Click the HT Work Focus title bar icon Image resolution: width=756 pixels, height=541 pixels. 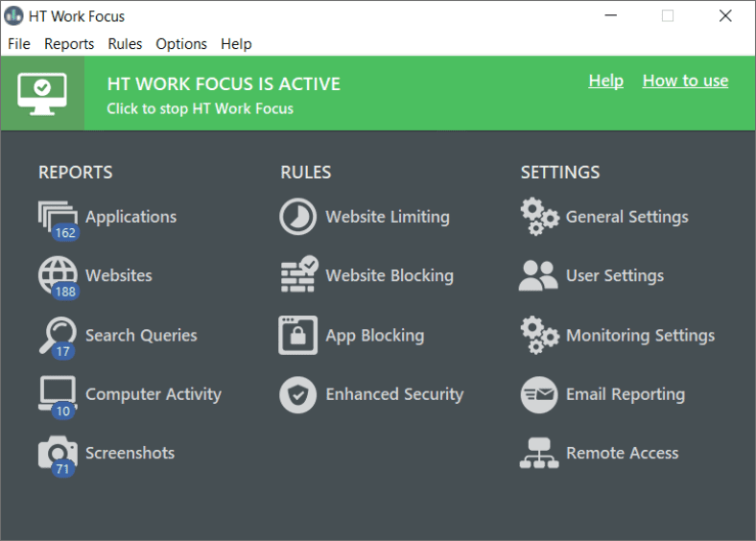point(13,16)
